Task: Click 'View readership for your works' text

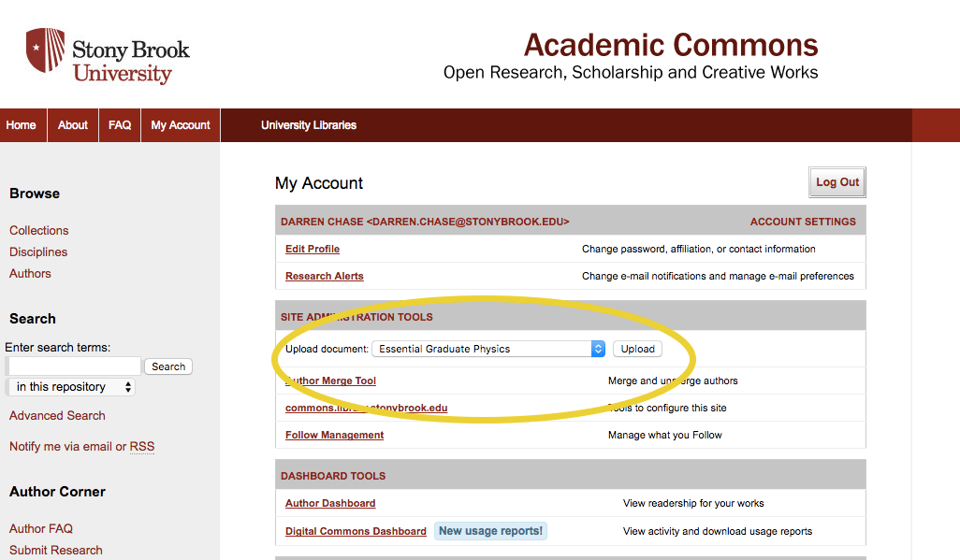Action: click(693, 503)
